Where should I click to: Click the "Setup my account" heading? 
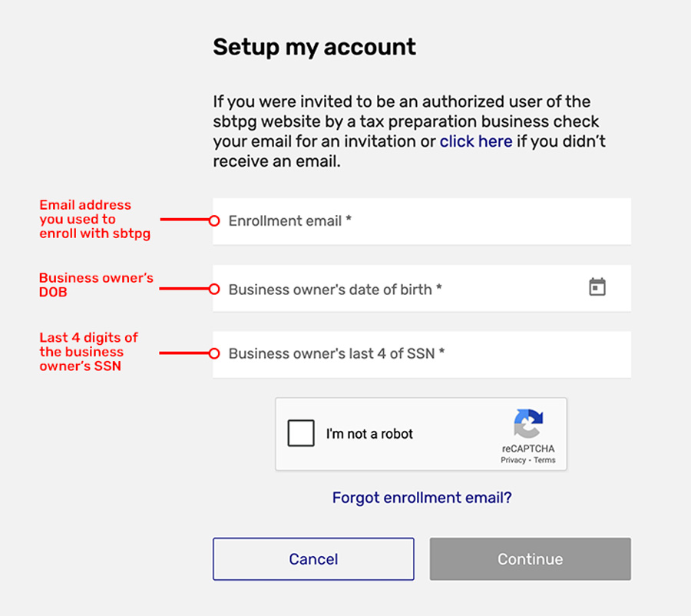[x=314, y=48]
